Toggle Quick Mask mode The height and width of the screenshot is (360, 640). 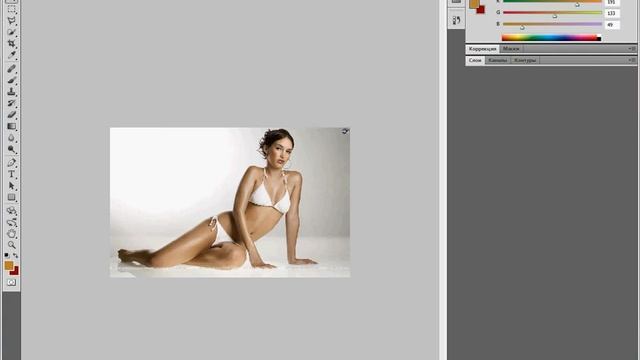point(11,282)
